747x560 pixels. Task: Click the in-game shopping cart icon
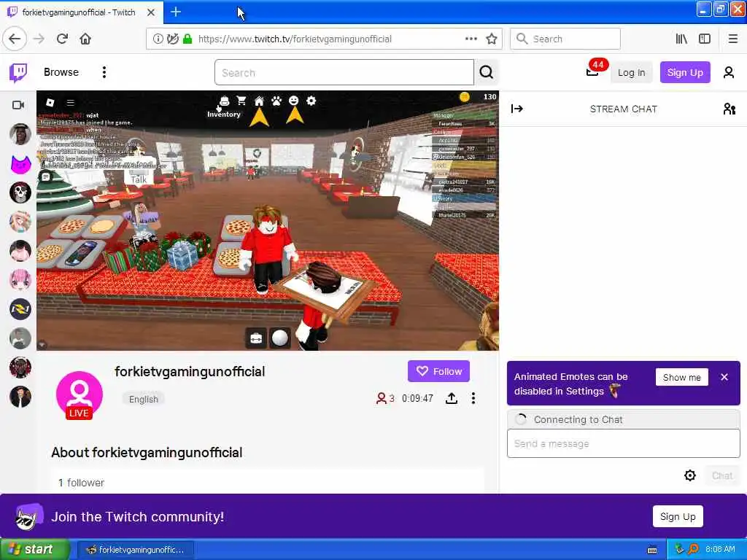pyautogui.click(x=241, y=101)
